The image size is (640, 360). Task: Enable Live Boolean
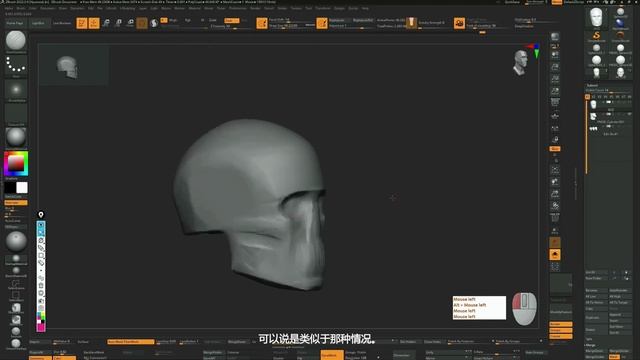point(62,23)
